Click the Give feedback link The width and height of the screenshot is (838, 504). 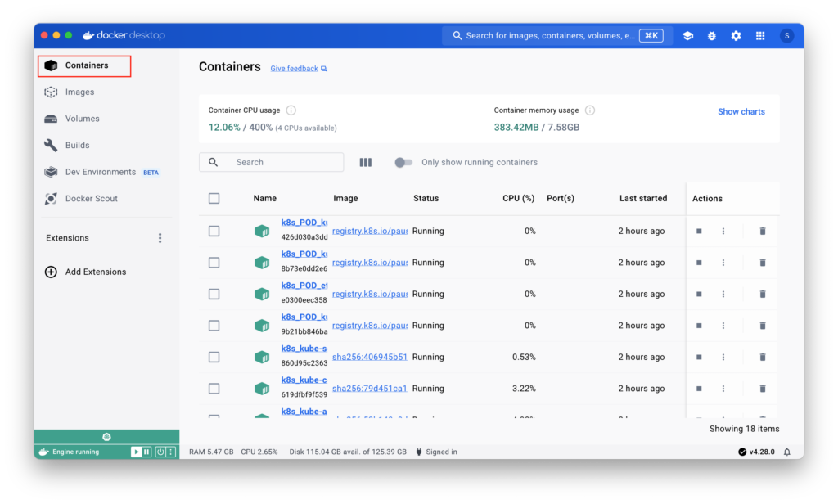pos(295,69)
